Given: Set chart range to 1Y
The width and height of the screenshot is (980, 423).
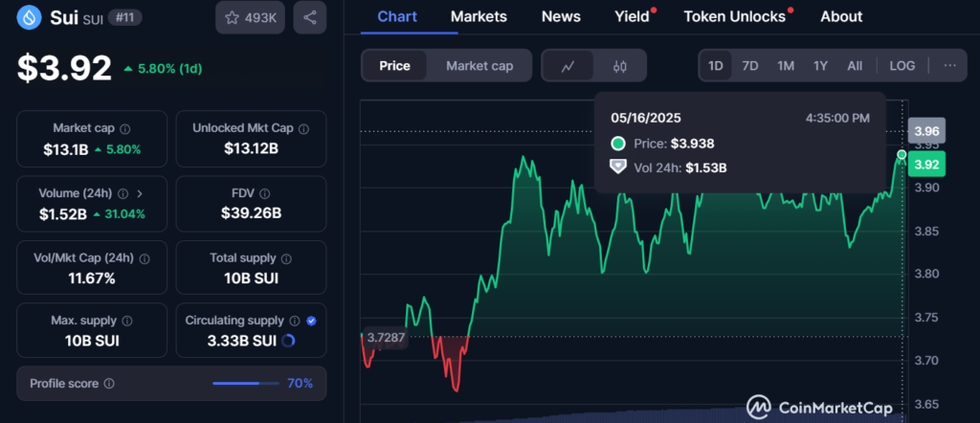Looking at the screenshot, I should 820,66.
